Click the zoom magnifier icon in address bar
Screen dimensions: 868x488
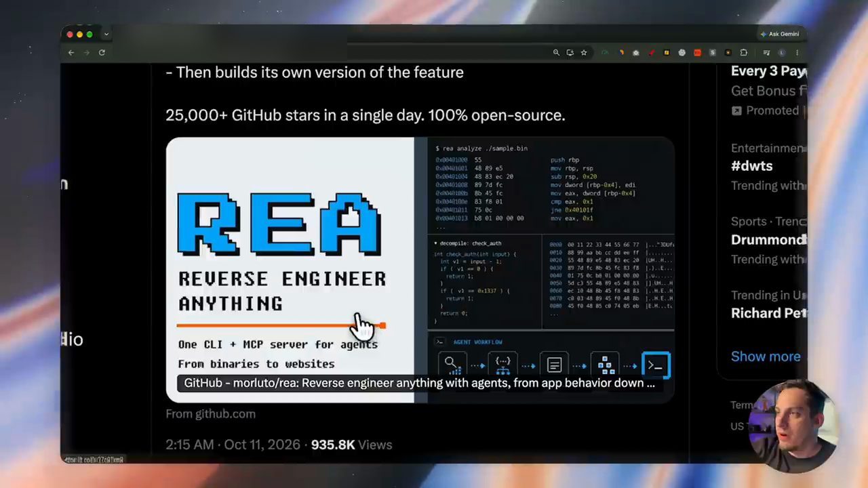556,53
